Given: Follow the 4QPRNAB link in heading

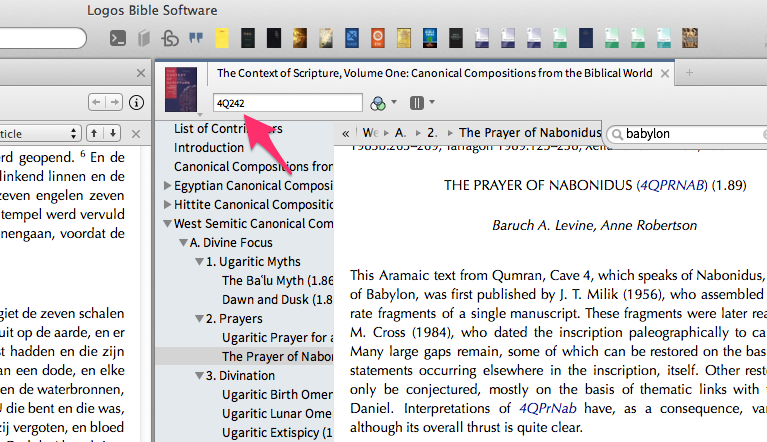Looking at the screenshot, I should click(672, 185).
